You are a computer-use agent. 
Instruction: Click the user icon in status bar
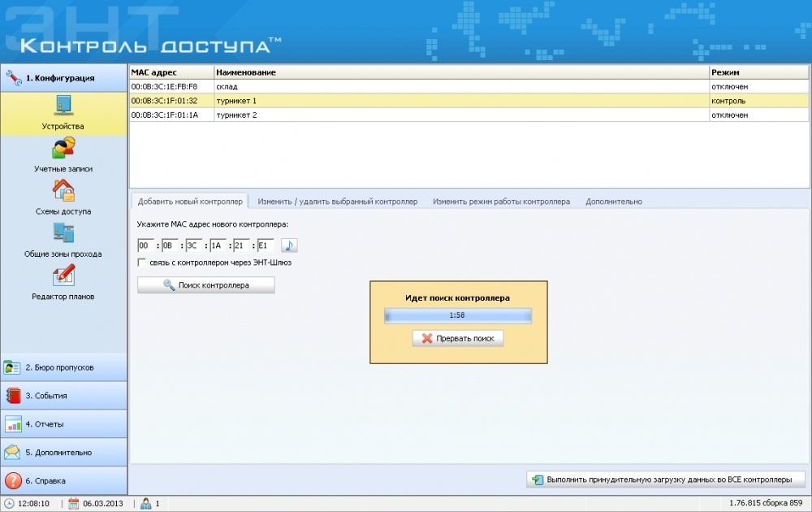coord(146,503)
